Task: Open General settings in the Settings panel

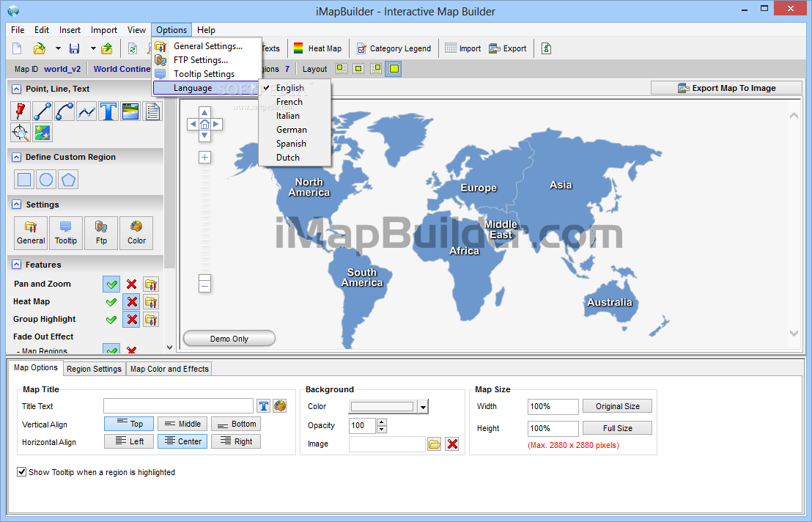Action: 31,233
